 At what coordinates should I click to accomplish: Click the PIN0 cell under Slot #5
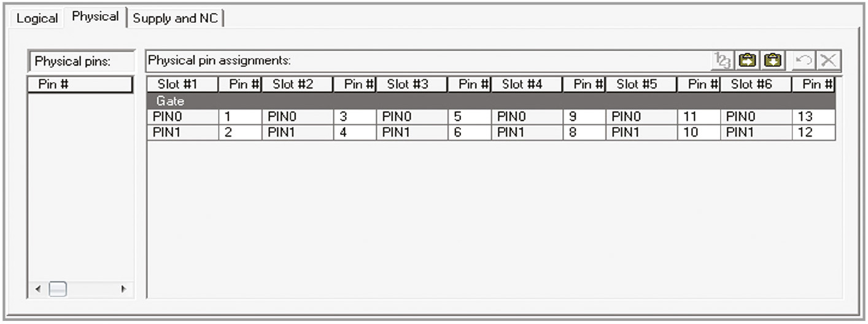641,117
